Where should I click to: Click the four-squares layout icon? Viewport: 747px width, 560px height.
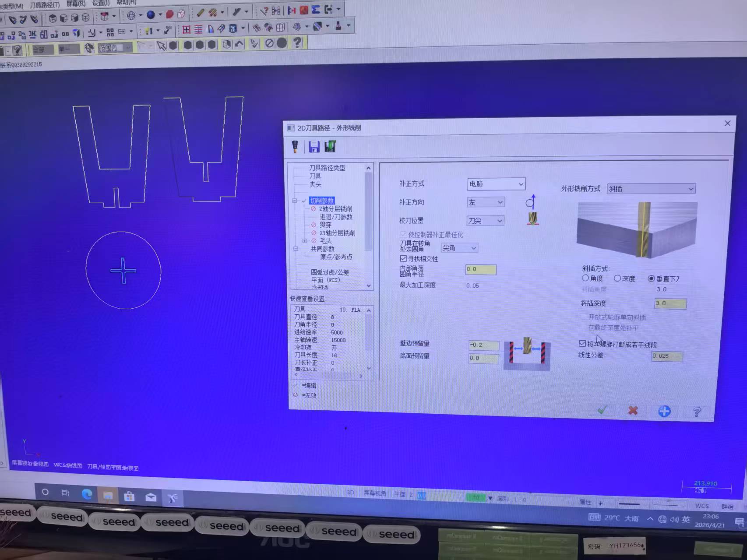pyautogui.click(x=110, y=32)
